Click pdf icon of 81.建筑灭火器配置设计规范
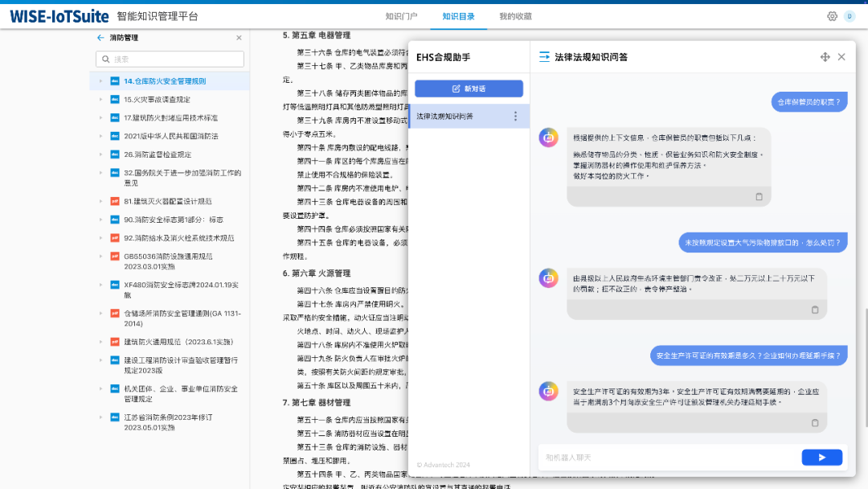 115,201
